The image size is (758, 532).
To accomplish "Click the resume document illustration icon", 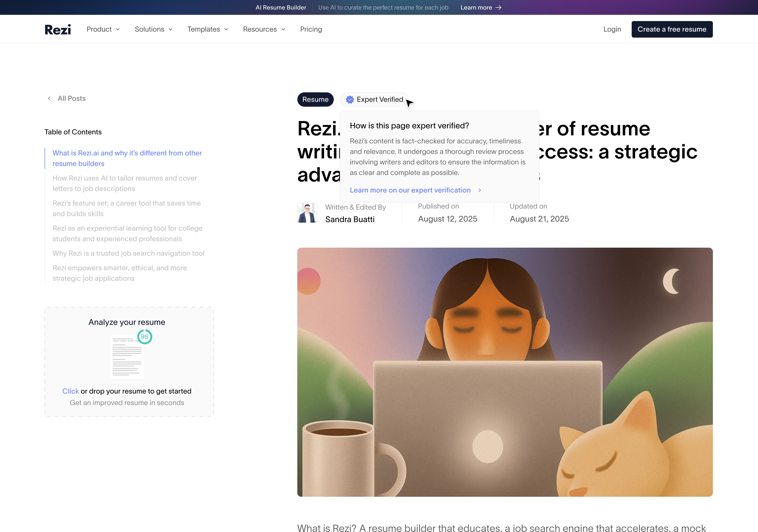I will (127, 358).
